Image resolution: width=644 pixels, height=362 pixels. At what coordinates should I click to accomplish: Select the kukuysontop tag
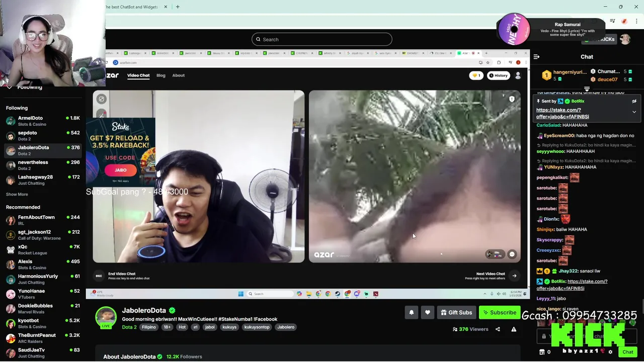[x=257, y=327]
